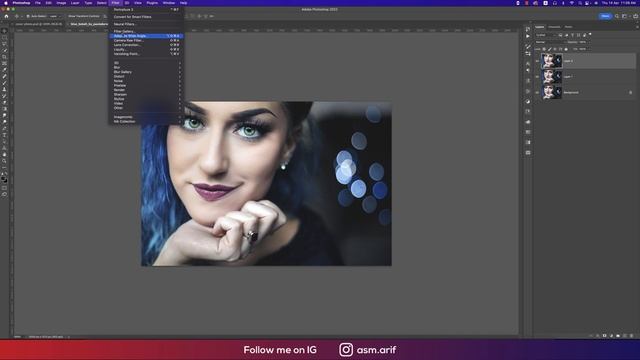The width and height of the screenshot is (640, 360).
Task: Open Auto-Select Layer dropdown
Action: coord(56,16)
